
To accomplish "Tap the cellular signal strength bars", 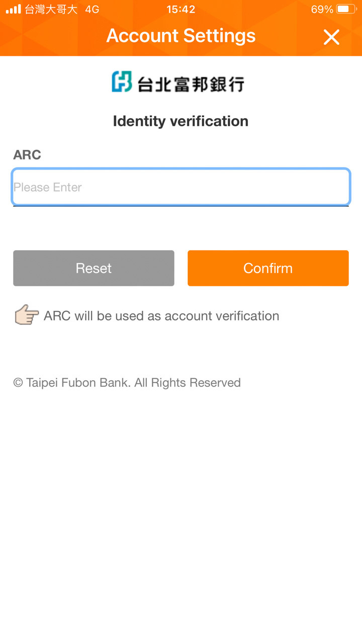I will (14, 9).
